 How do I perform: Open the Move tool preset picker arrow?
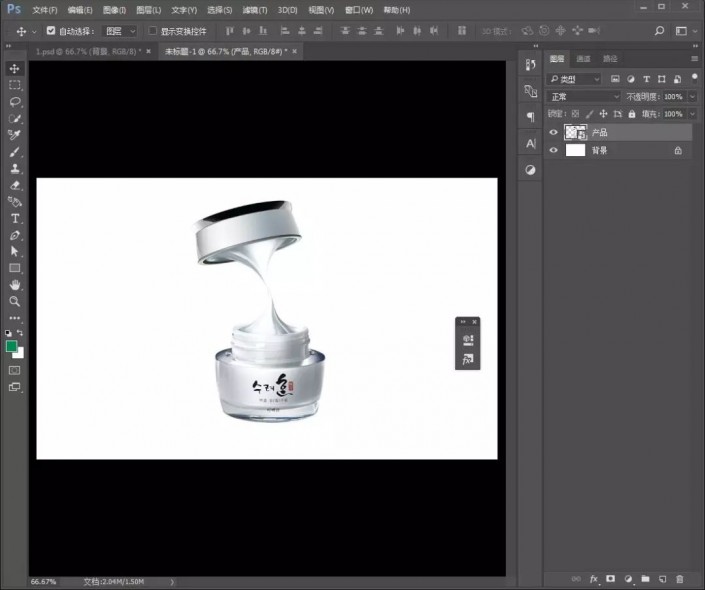(34, 31)
